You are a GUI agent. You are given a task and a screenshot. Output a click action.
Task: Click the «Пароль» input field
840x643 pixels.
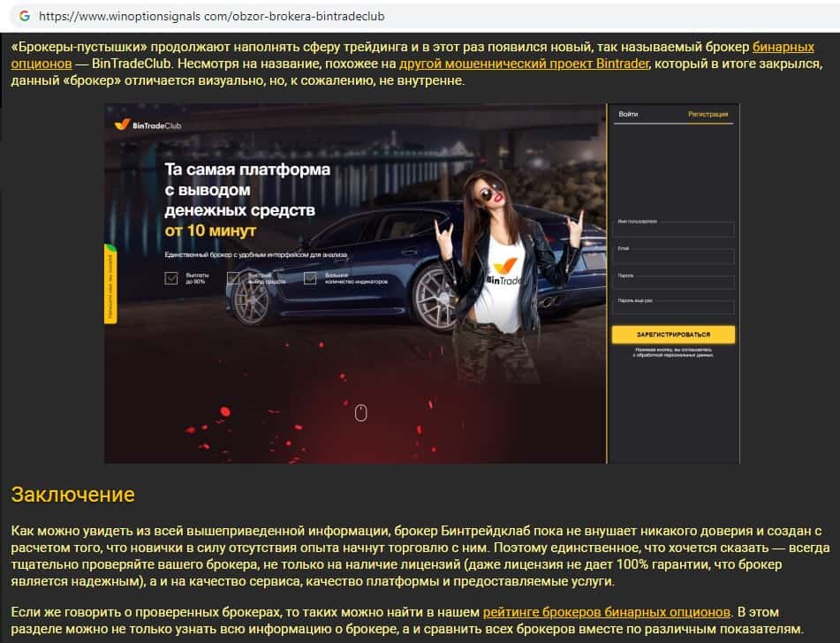[x=673, y=284]
